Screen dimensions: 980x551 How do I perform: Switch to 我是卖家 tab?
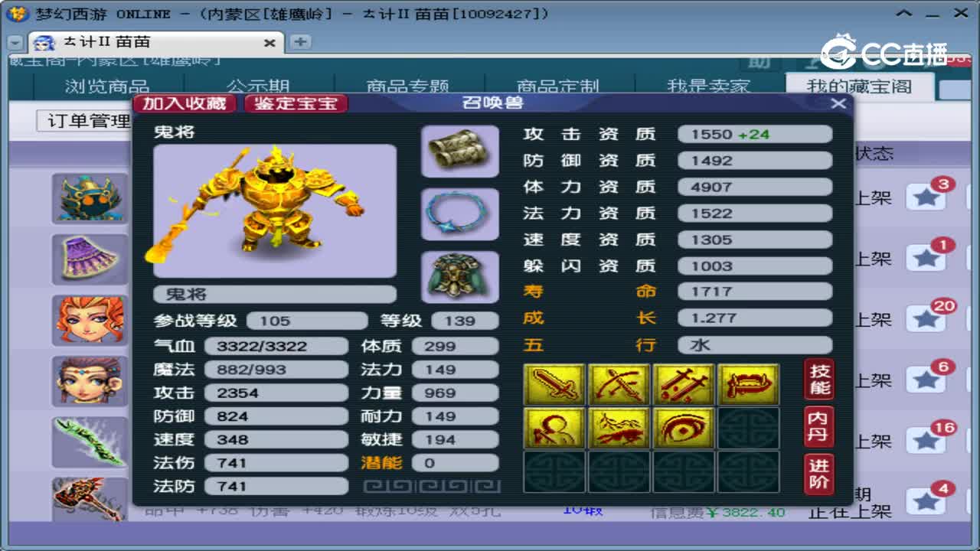point(708,86)
